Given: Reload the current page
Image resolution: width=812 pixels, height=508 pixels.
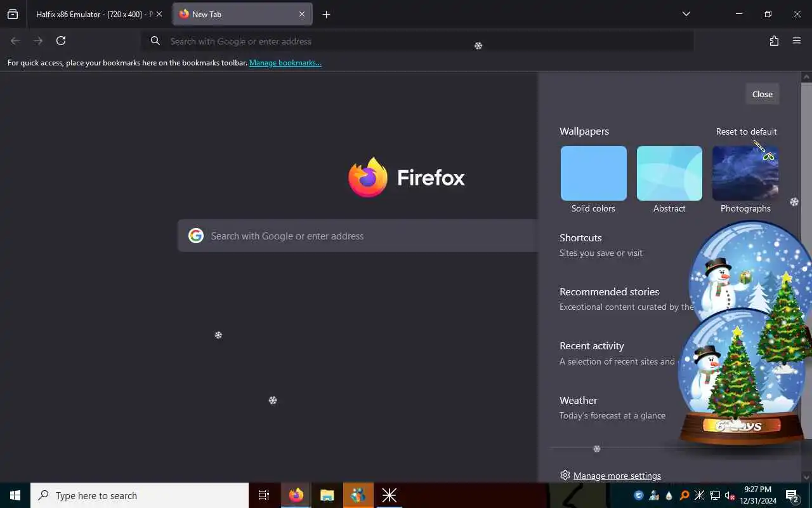Looking at the screenshot, I should pyautogui.click(x=61, y=41).
